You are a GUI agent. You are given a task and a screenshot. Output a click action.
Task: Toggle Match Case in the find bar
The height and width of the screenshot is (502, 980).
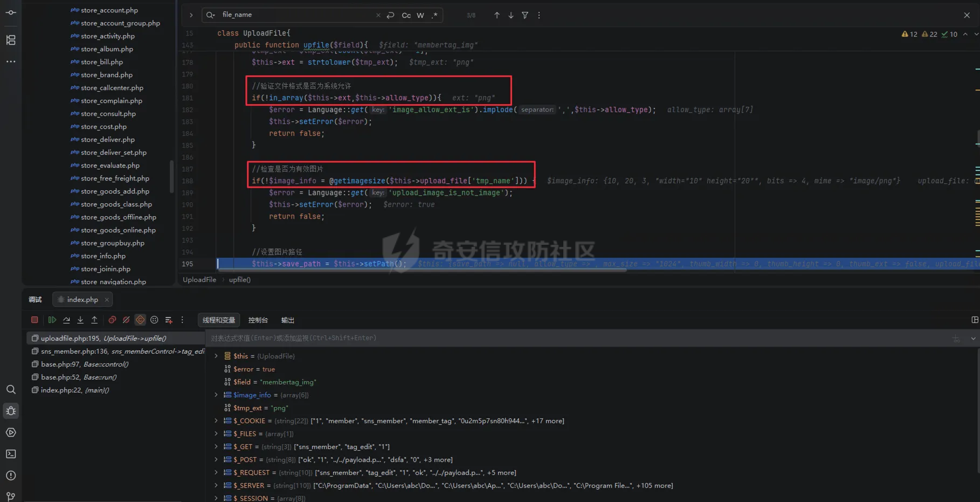point(406,15)
